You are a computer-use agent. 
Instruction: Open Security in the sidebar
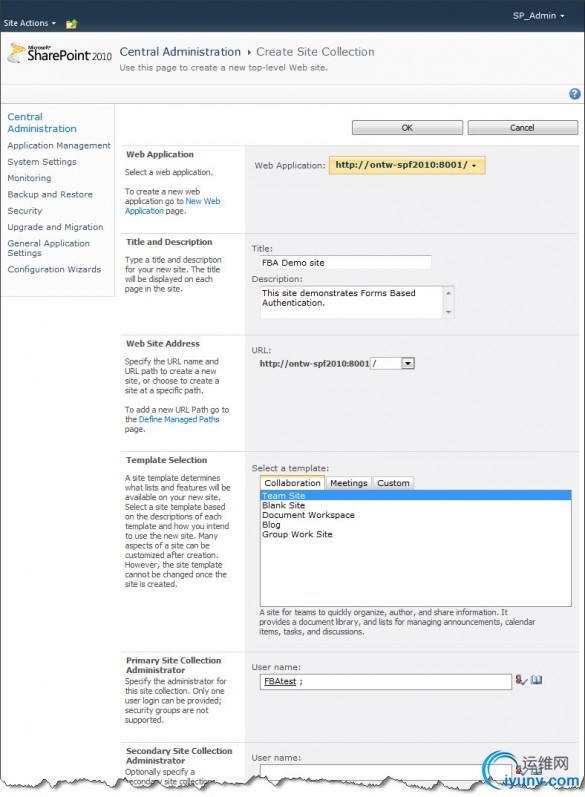pyautogui.click(x=24, y=210)
